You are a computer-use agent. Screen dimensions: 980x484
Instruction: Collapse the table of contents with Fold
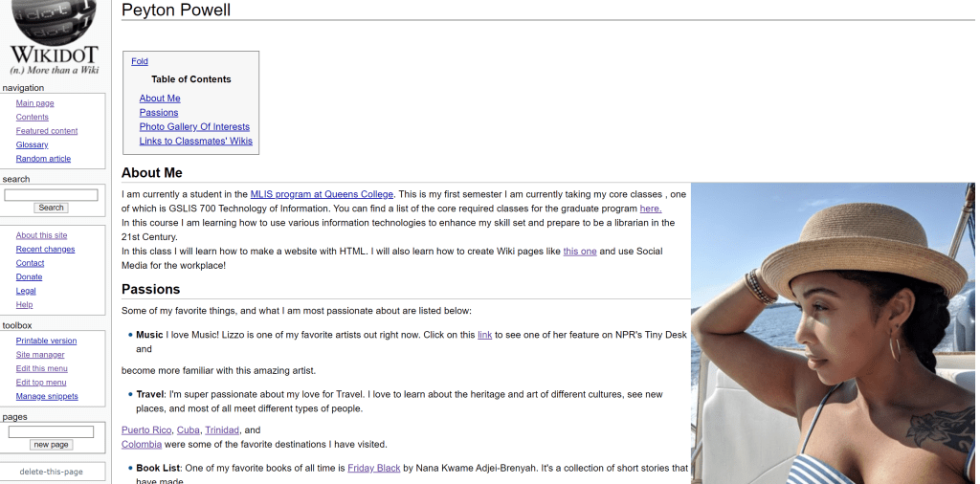(x=140, y=61)
